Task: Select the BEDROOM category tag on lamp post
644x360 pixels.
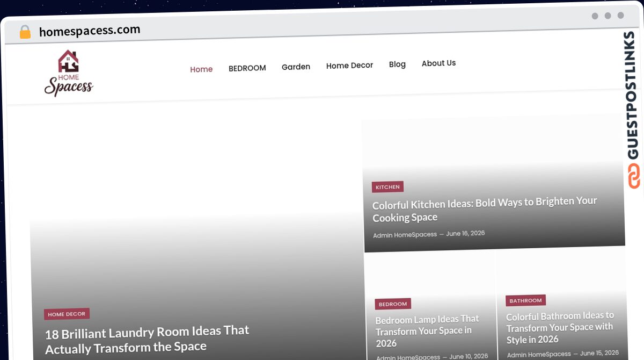Action: point(393,304)
